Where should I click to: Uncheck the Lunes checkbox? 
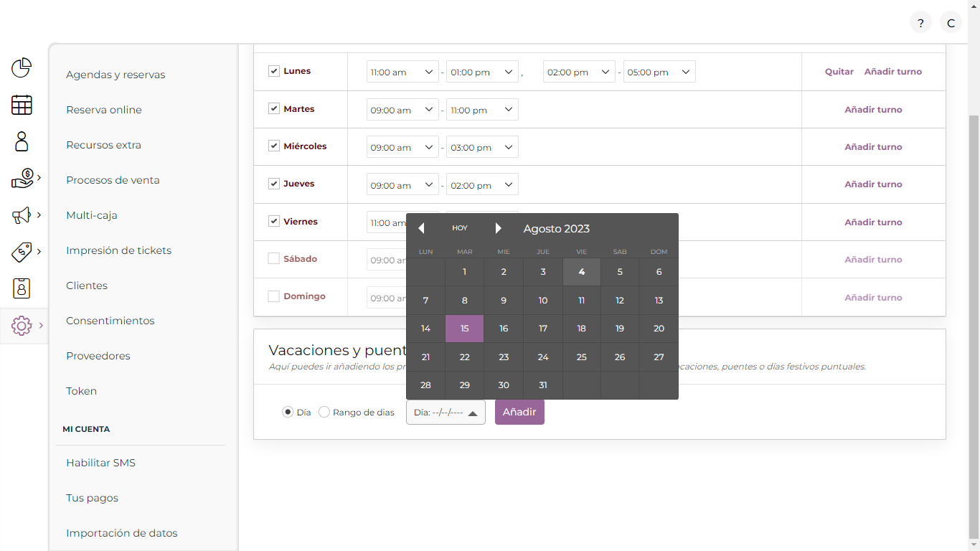click(x=273, y=71)
